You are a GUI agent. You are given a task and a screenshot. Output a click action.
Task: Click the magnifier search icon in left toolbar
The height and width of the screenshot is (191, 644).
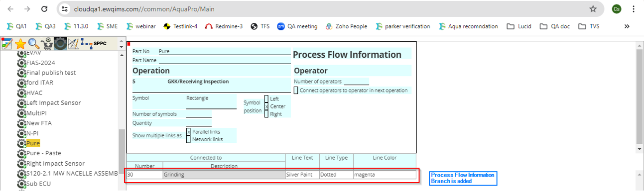[33, 44]
